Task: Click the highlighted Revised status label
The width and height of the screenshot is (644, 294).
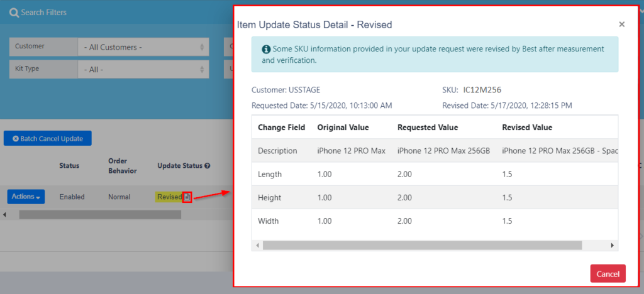Action: 169,197
